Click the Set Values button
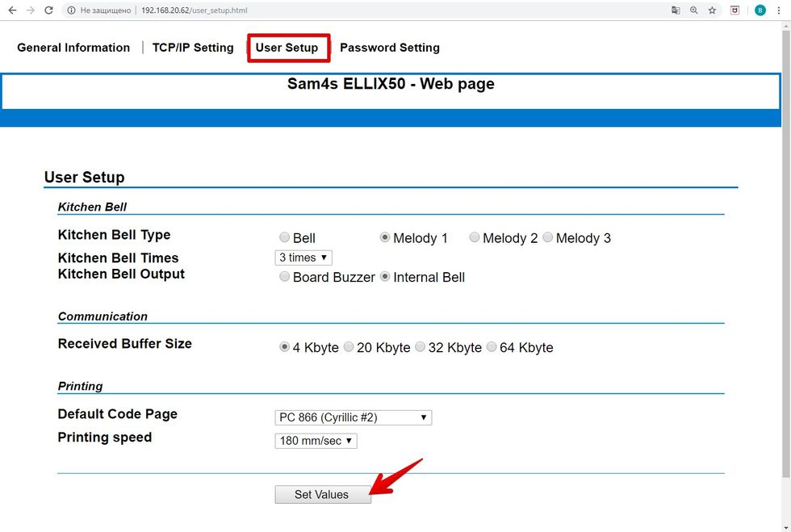The image size is (791, 532). pos(323,495)
